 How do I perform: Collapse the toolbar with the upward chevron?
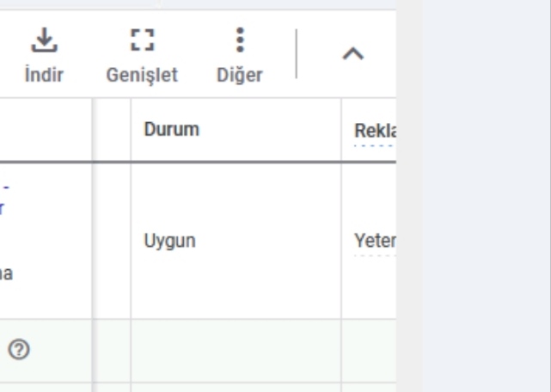(x=353, y=54)
